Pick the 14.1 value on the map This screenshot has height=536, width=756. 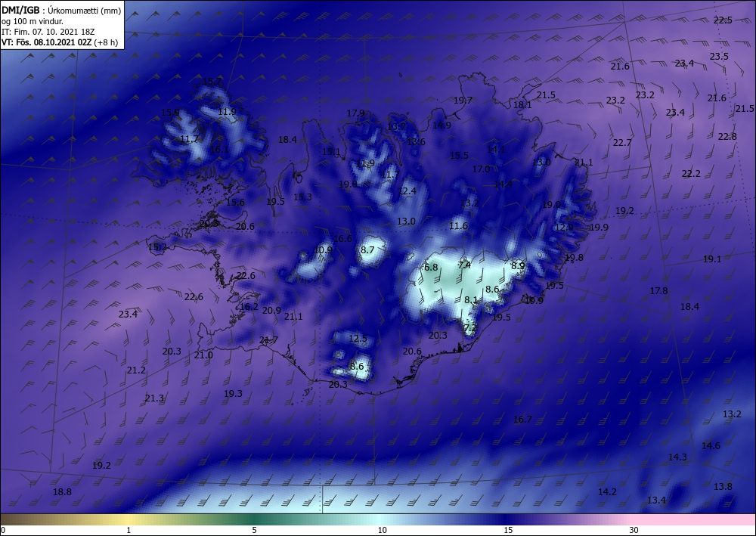(x=496, y=150)
